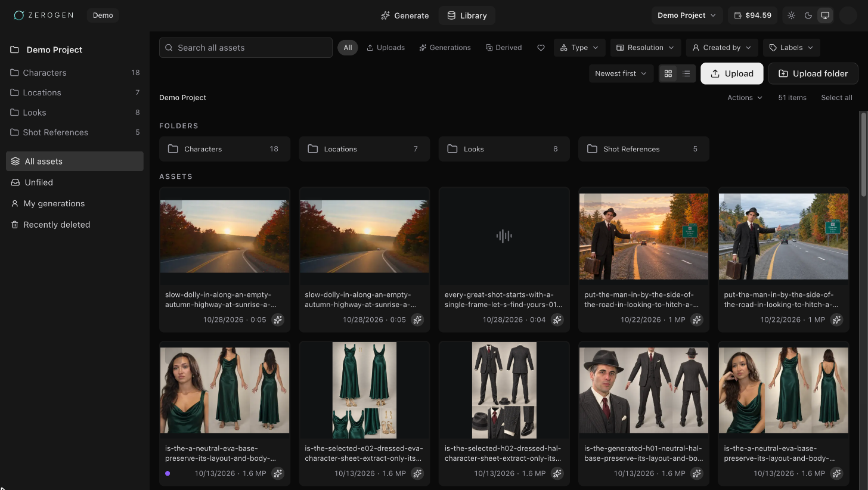The image size is (868, 490).
Task: Switch to grid view
Action: [x=668, y=73]
